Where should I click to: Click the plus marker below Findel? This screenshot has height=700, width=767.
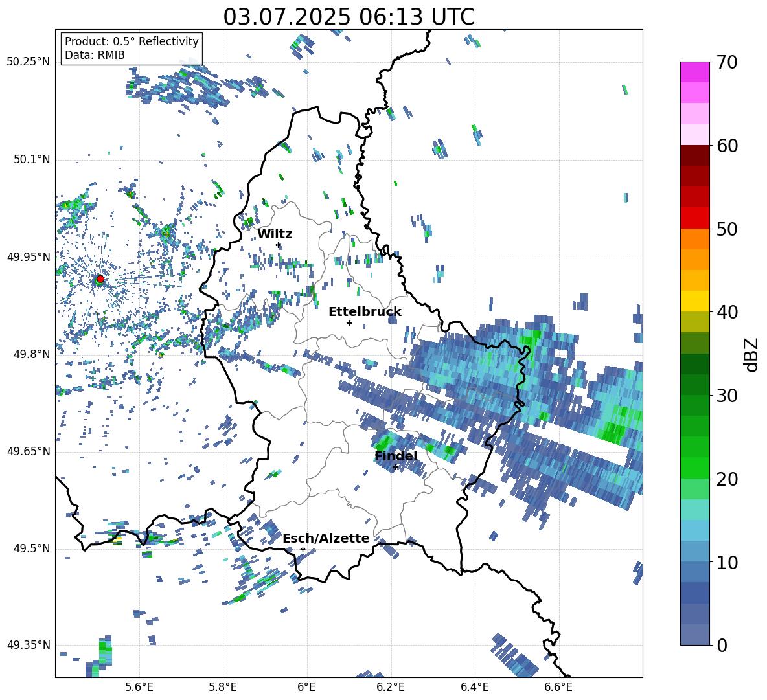(395, 468)
